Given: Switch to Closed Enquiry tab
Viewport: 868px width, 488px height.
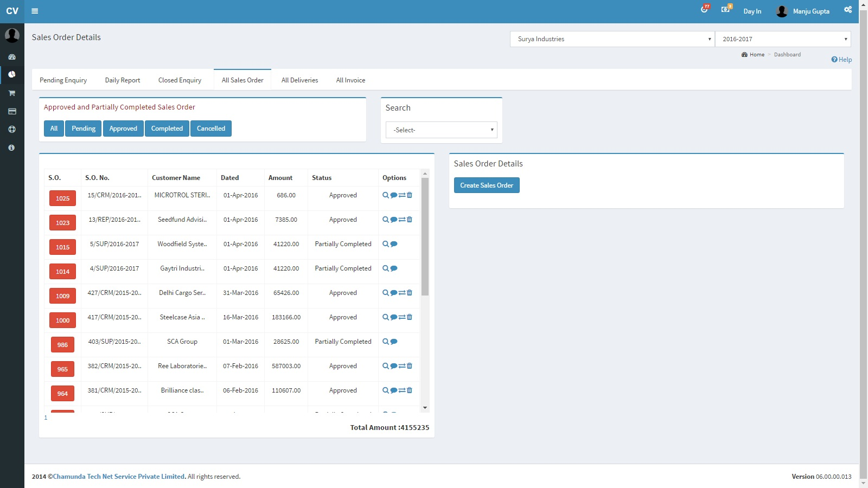Looking at the screenshot, I should 180,80.
